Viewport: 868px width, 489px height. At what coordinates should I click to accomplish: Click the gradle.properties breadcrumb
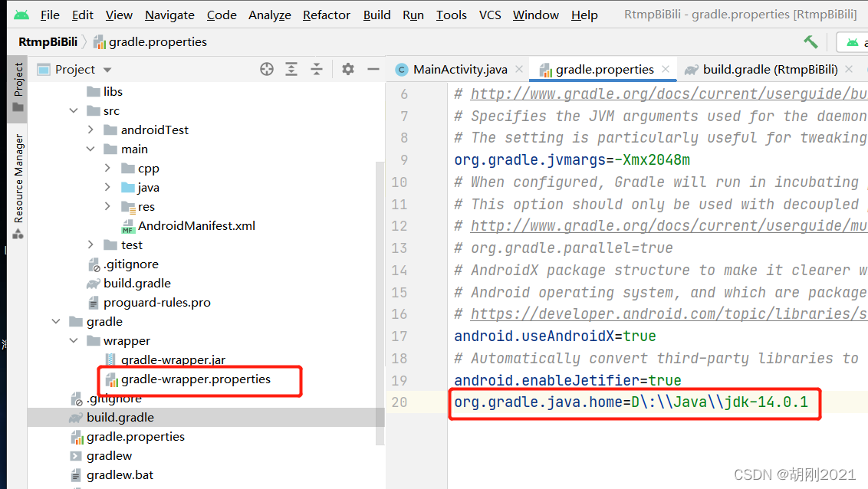(x=150, y=42)
